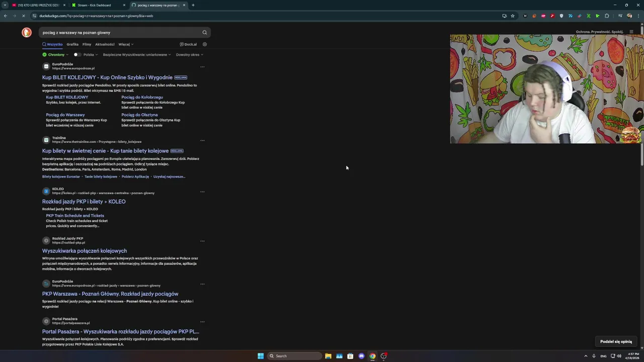Screen dimensions: 644x362
Task: Open 'Wyszukiwarka połączeń kolejowych' result
Action: point(85,251)
